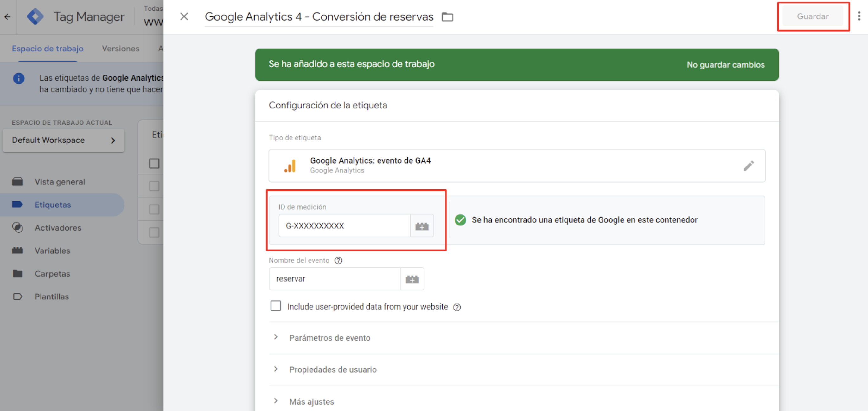Click Configuración de la etiqueta heading
The image size is (868, 411).
[328, 105]
